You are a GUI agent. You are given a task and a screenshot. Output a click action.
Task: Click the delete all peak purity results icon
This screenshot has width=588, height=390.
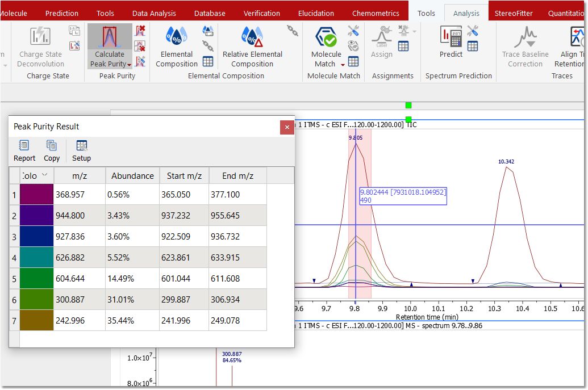pos(140,46)
